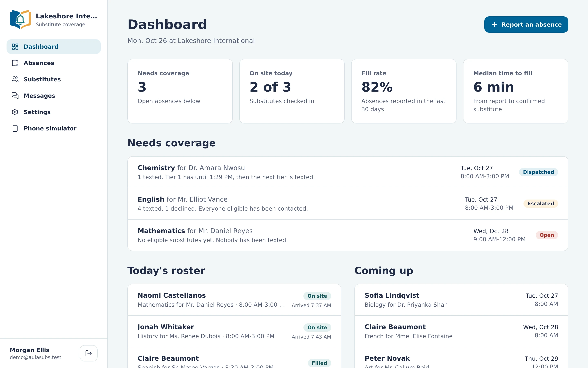Open the Dashboard nav item
Screen dimensions: 588x368
click(x=54, y=46)
